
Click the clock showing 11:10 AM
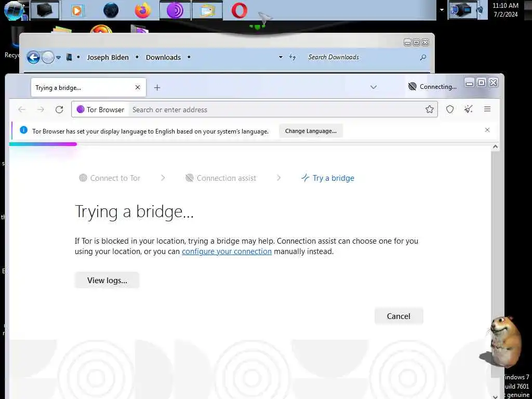pos(506,10)
